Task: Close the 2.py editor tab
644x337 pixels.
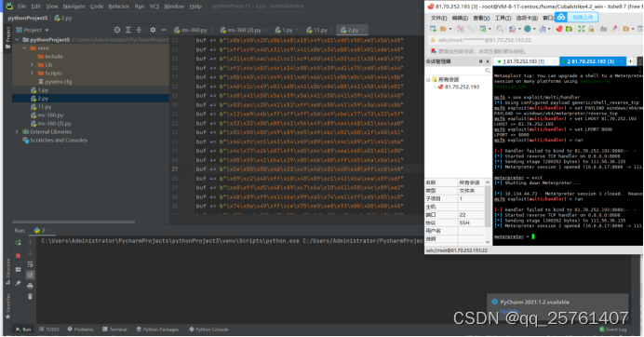Action: (362, 30)
